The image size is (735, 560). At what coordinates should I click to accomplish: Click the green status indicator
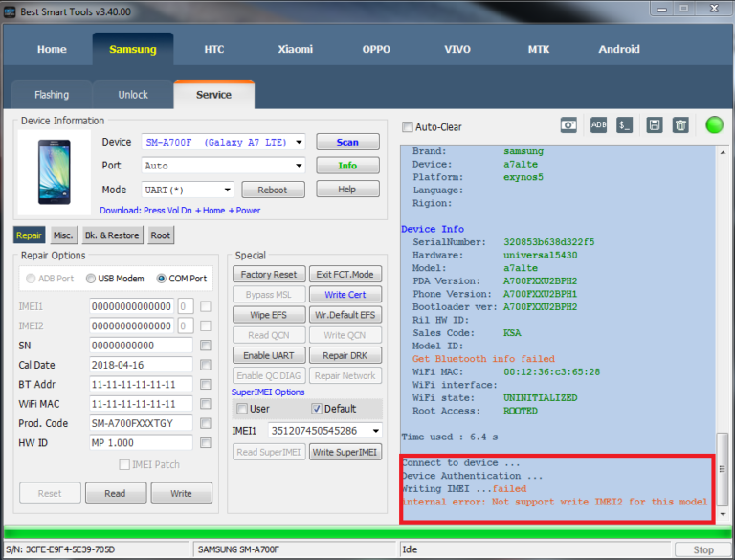pos(713,125)
